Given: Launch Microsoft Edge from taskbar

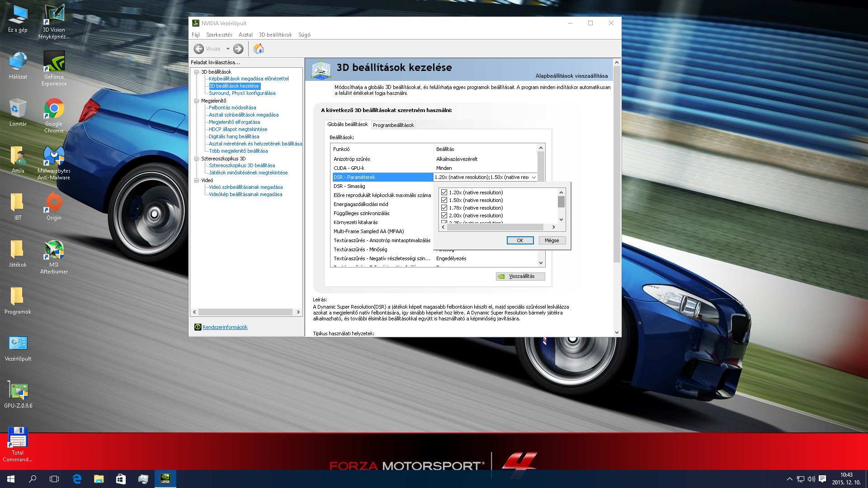Looking at the screenshot, I should (x=77, y=479).
